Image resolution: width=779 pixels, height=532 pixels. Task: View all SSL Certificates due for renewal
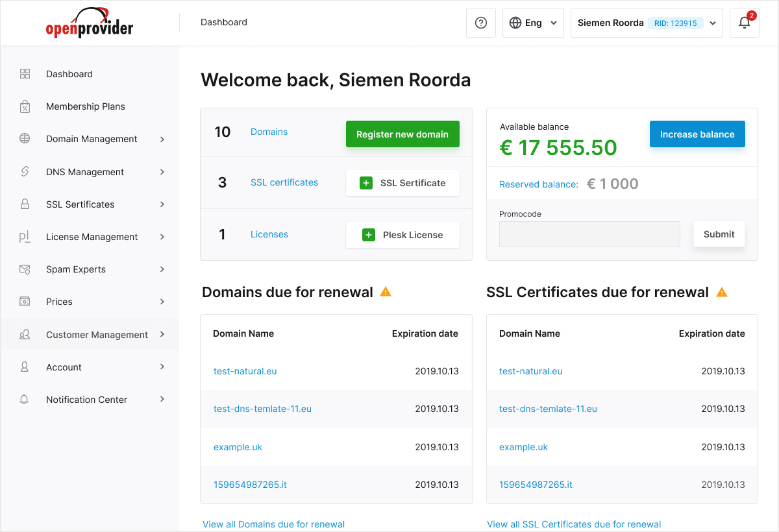574,524
